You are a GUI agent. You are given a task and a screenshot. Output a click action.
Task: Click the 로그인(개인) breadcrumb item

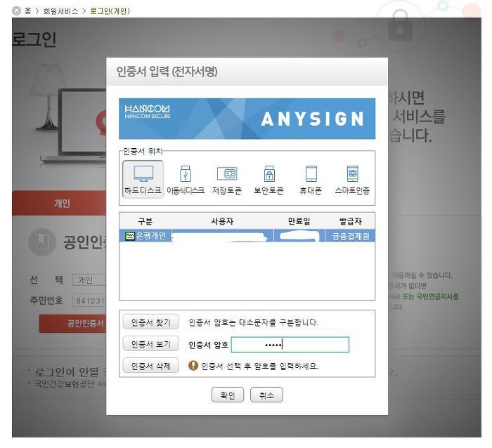pyautogui.click(x=110, y=11)
